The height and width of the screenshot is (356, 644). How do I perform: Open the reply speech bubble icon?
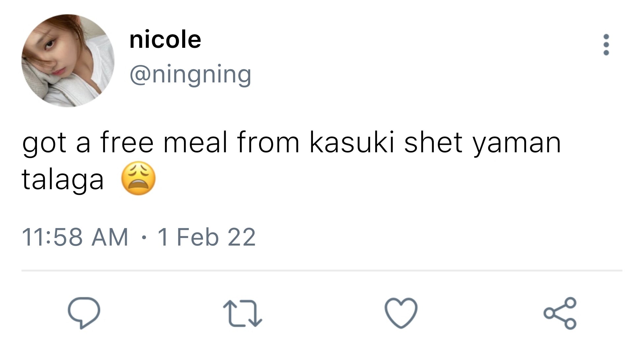pyautogui.click(x=84, y=313)
